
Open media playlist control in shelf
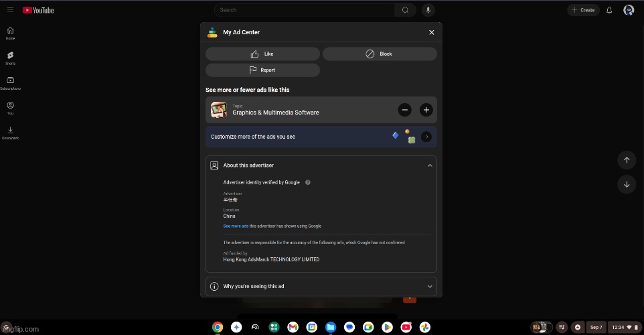[x=562, y=327]
